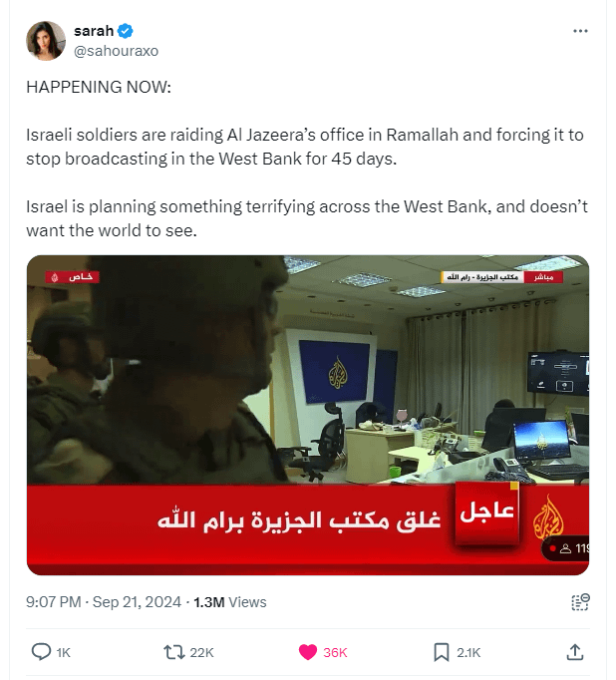Click the blue verified badge next to sarah
Image resolution: width=616 pixels, height=680 pixels.
[126, 31]
